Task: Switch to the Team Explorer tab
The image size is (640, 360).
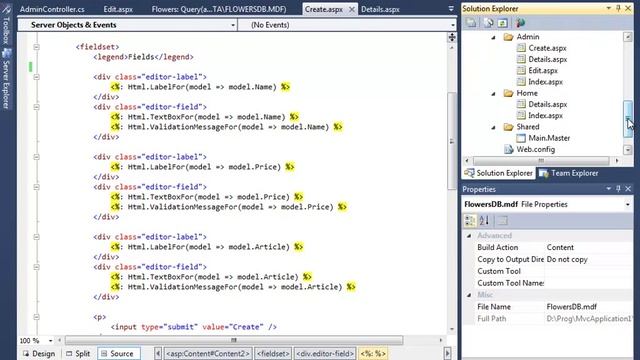Action: coord(569,173)
